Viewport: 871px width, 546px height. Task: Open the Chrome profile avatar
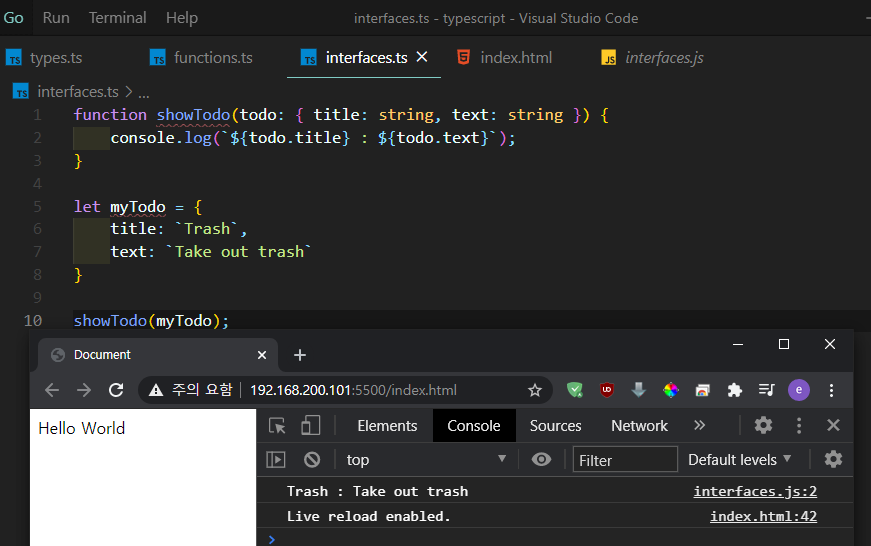point(799,390)
